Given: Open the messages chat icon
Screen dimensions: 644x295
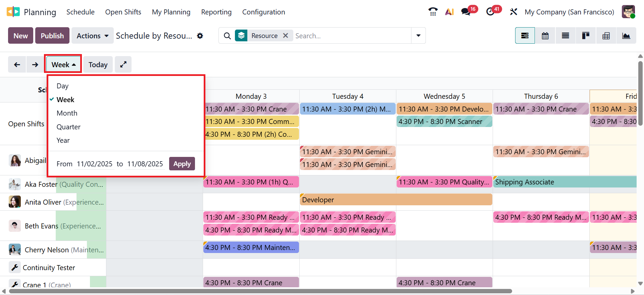Looking at the screenshot, I should 465,12.
